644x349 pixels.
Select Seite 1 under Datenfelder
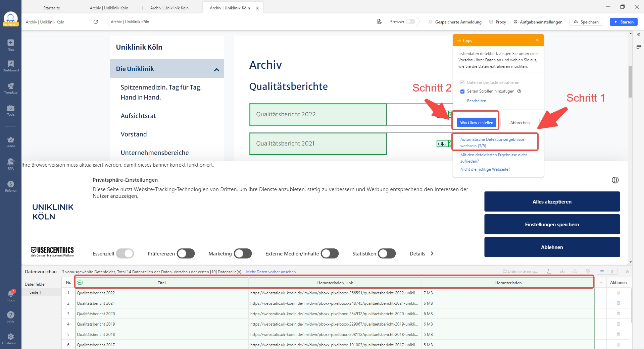click(x=36, y=292)
